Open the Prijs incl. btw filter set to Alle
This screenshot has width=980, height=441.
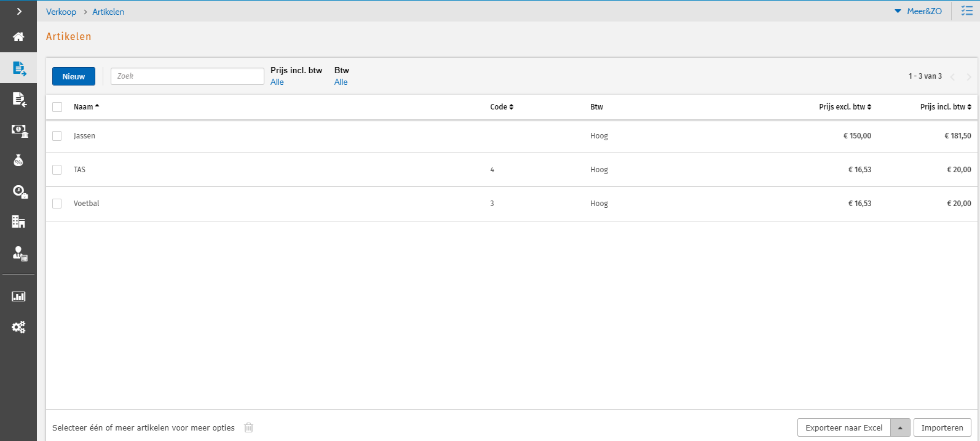click(x=277, y=82)
